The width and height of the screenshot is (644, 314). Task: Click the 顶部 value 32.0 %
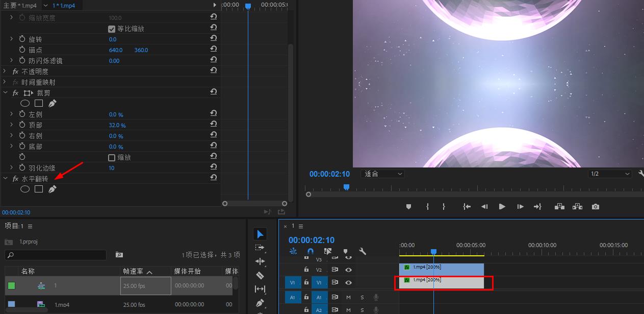tap(117, 126)
